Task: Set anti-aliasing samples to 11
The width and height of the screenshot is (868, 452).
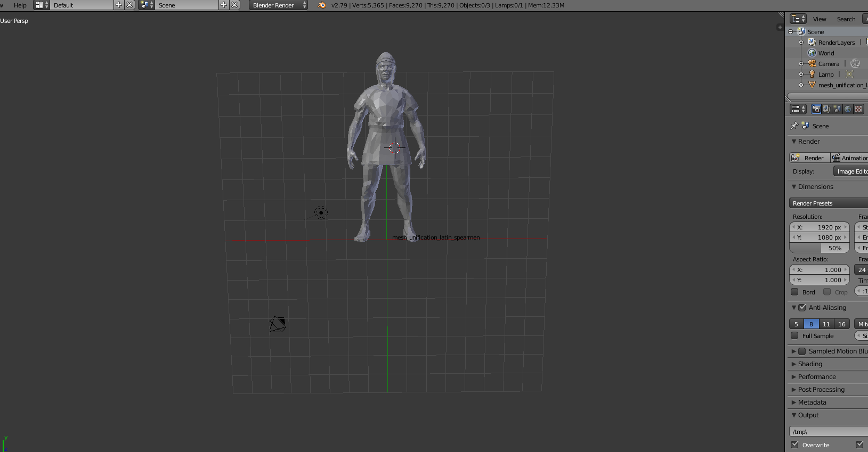Action: point(826,324)
